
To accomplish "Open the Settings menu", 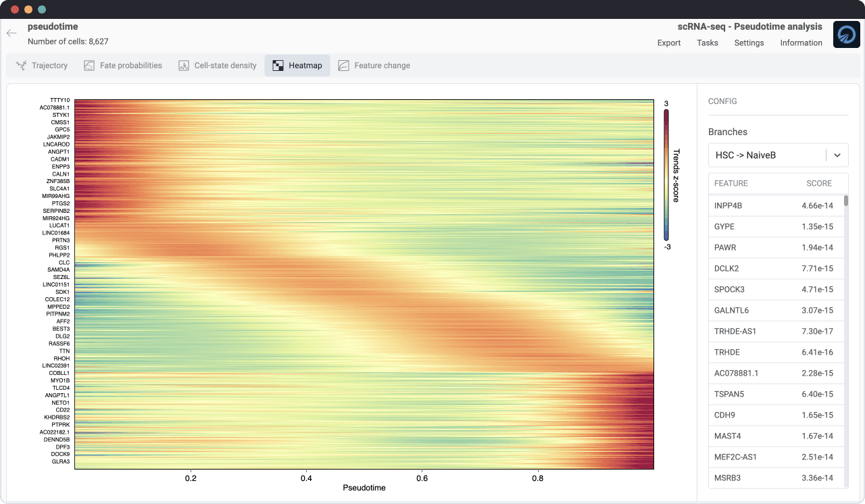I will pyautogui.click(x=749, y=43).
